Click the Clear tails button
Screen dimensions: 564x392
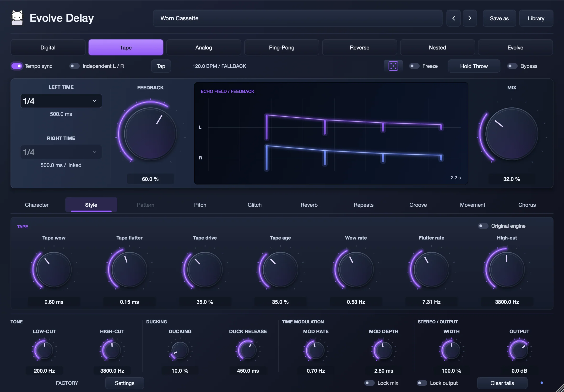(502, 383)
